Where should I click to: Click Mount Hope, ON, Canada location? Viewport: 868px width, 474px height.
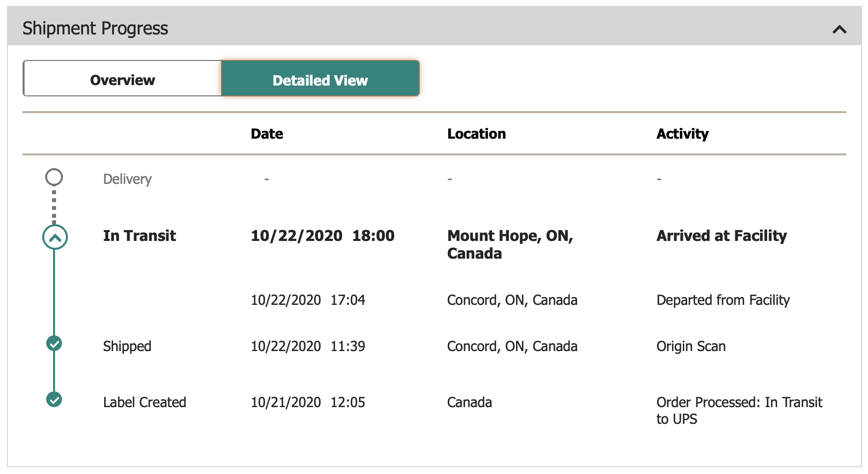[510, 244]
